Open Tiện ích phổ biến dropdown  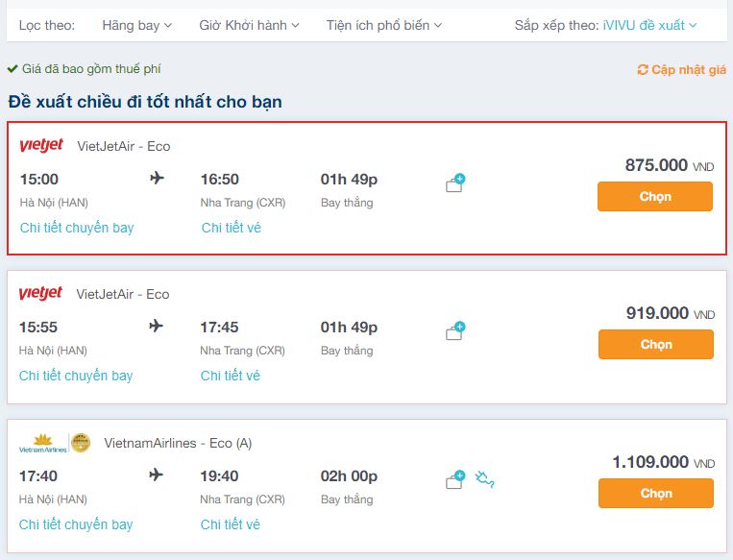click(x=384, y=25)
